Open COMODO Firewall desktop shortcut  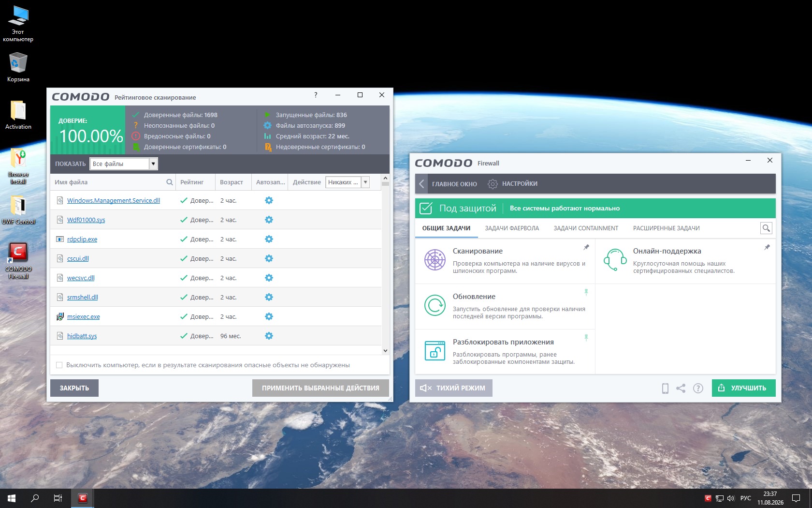coord(18,261)
